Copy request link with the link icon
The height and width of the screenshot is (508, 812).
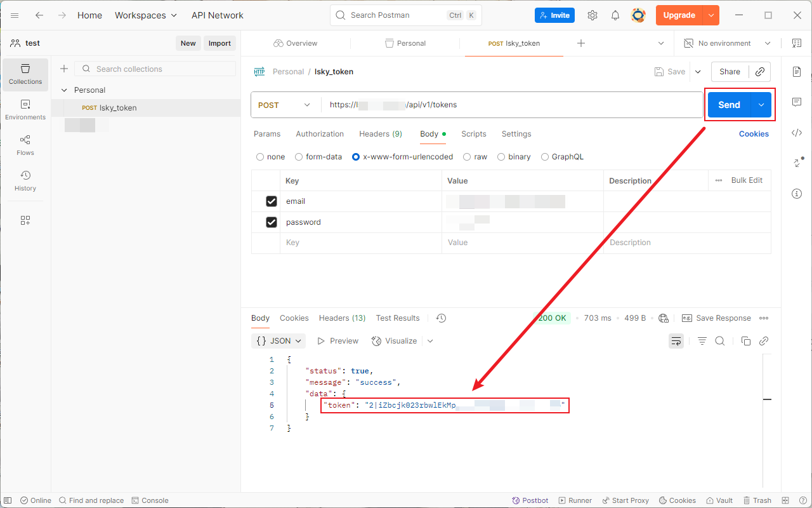(760, 72)
